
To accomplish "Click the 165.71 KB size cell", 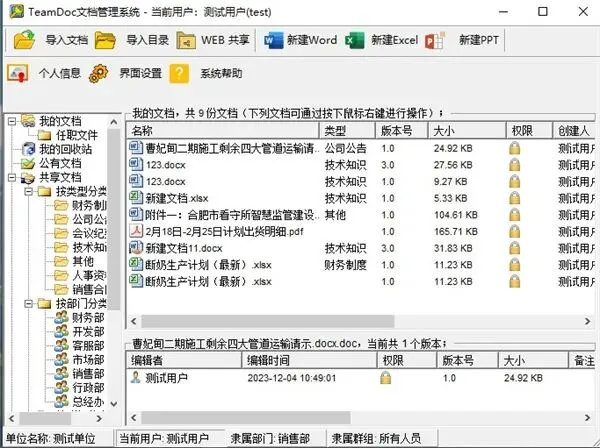I will (456, 232).
